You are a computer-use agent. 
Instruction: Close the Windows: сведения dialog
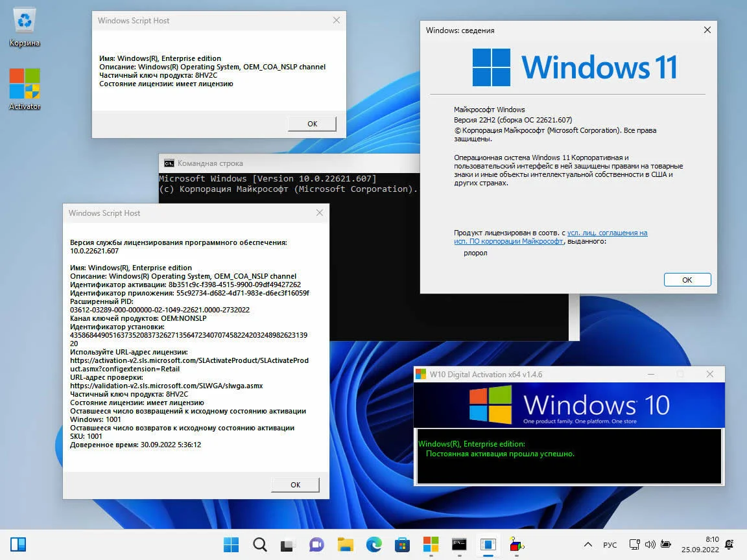[x=707, y=30]
